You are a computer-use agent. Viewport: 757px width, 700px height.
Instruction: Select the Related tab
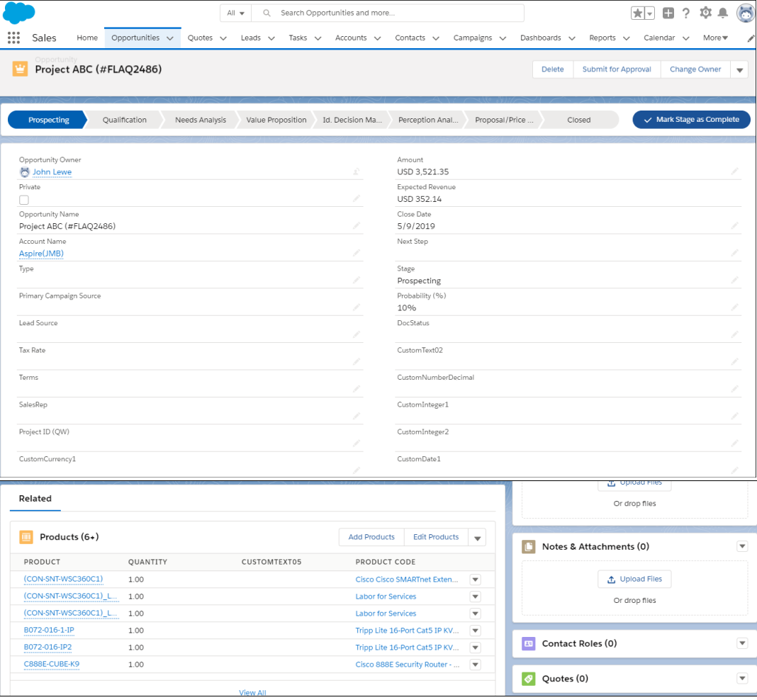coord(35,499)
